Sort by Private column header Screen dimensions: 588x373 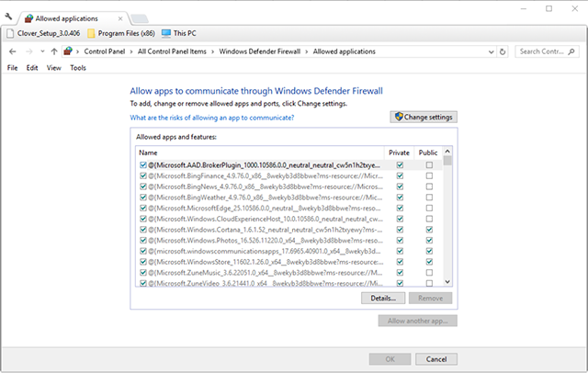pos(399,153)
